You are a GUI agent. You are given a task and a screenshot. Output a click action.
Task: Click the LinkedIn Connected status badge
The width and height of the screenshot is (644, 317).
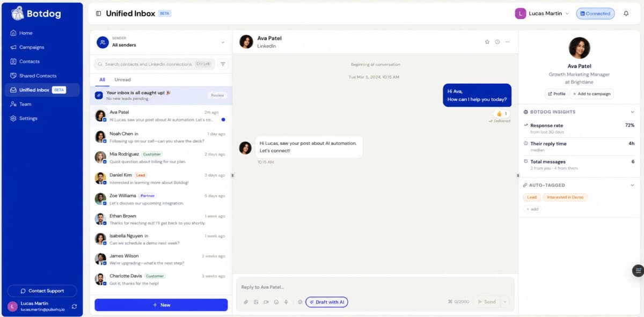(595, 13)
